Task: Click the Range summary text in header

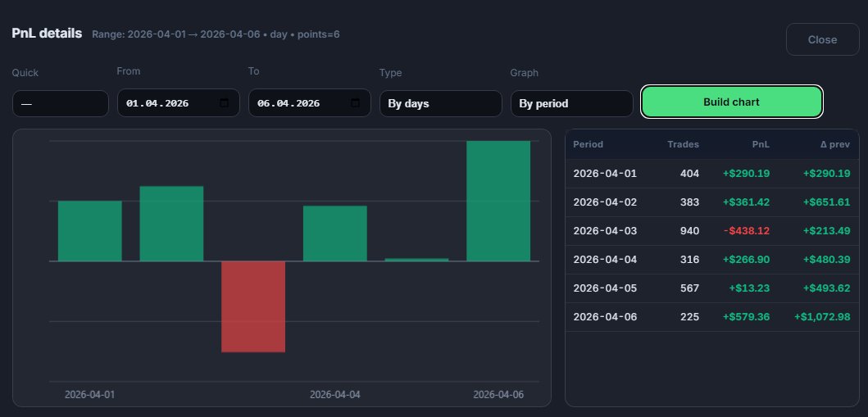Action: (216, 34)
